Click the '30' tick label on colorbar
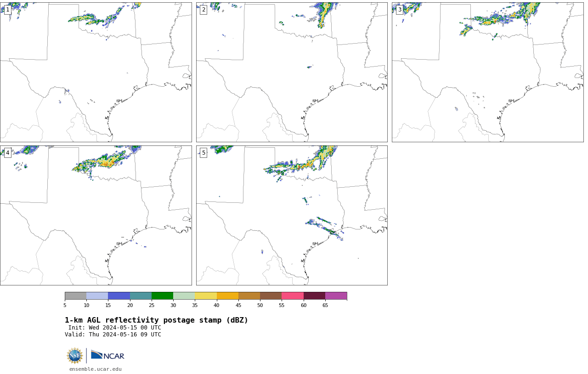The width and height of the screenshot is (588, 374). (173, 305)
